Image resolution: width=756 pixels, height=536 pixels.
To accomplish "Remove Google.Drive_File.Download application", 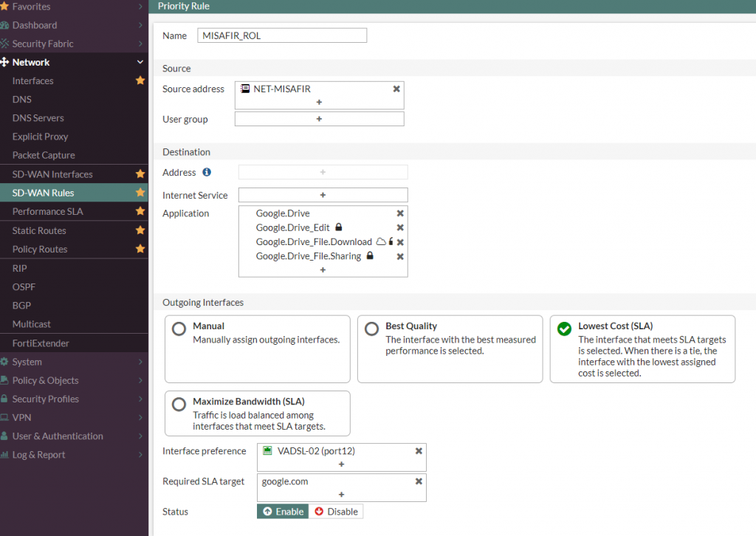I will (x=400, y=242).
